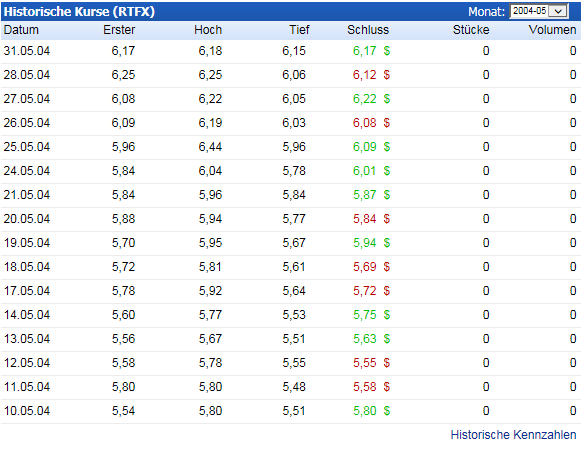Viewport: 582px width, 453px height.
Task: Select the closing price 5,69 on 18.05.04
Action: (364, 267)
